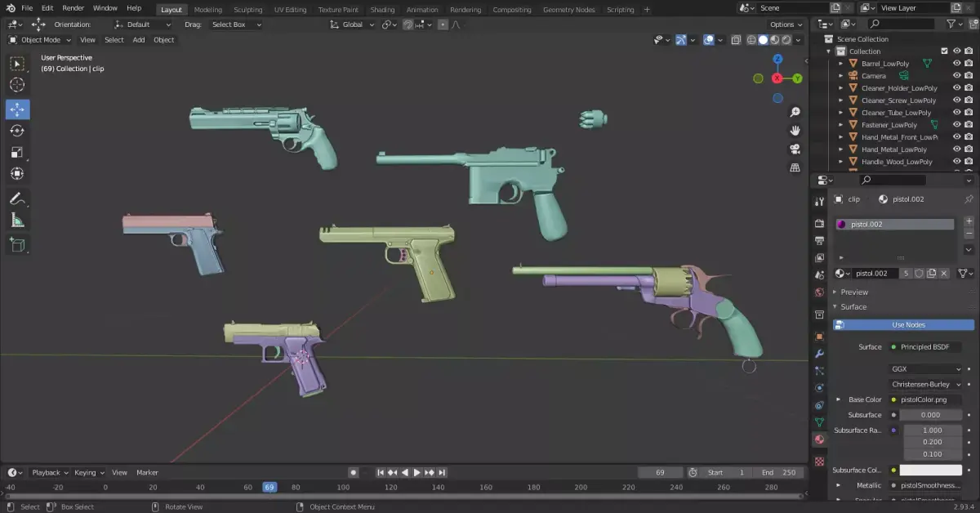980x513 pixels.
Task: Open Orientation Default dropdown
Action: [x=142, y=25]
